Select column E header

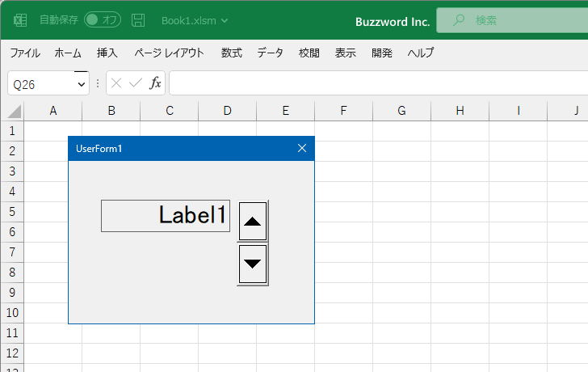click(x=286, y=111)
